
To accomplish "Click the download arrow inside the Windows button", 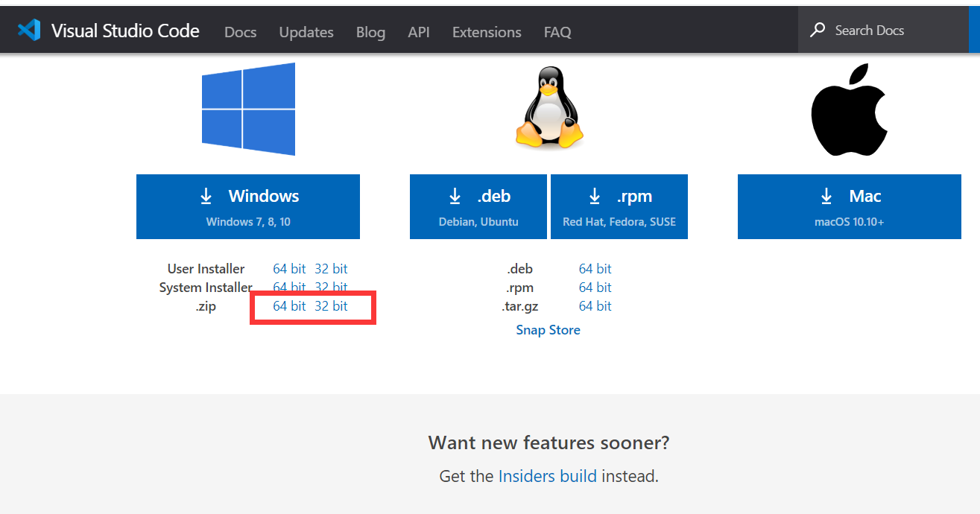I will [206, 196].
